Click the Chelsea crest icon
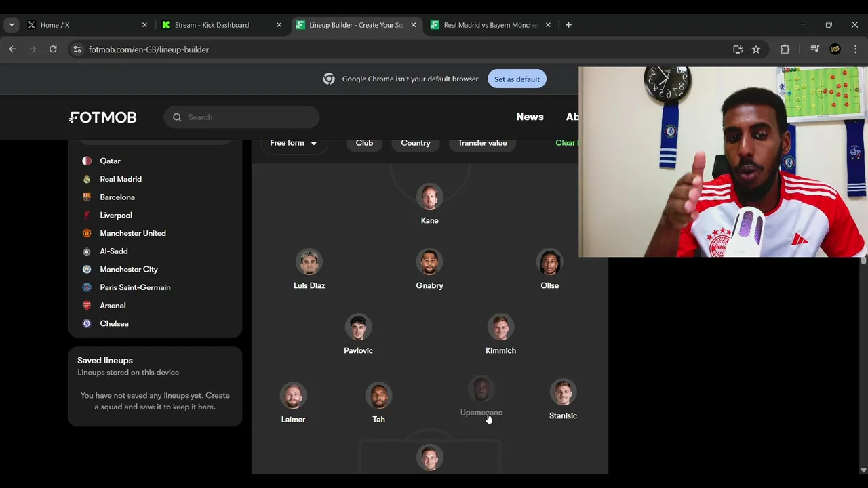The image size is (868, 488). [x=87, y=324]
